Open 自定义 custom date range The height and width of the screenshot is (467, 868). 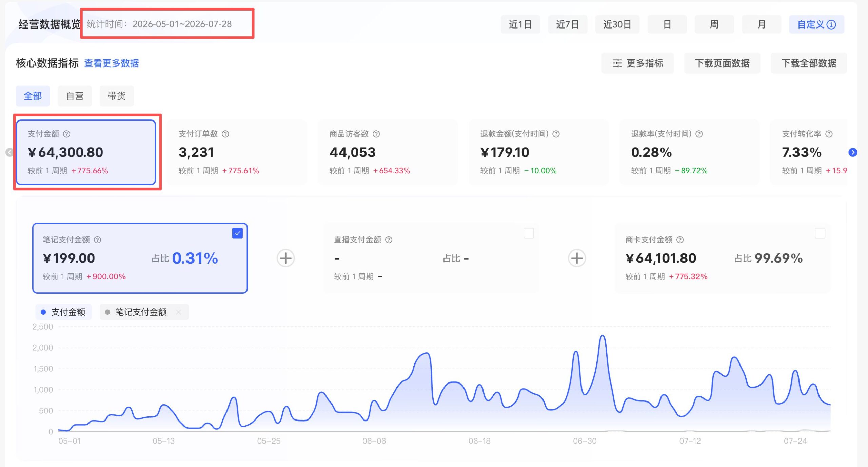(x=817, y=24)
